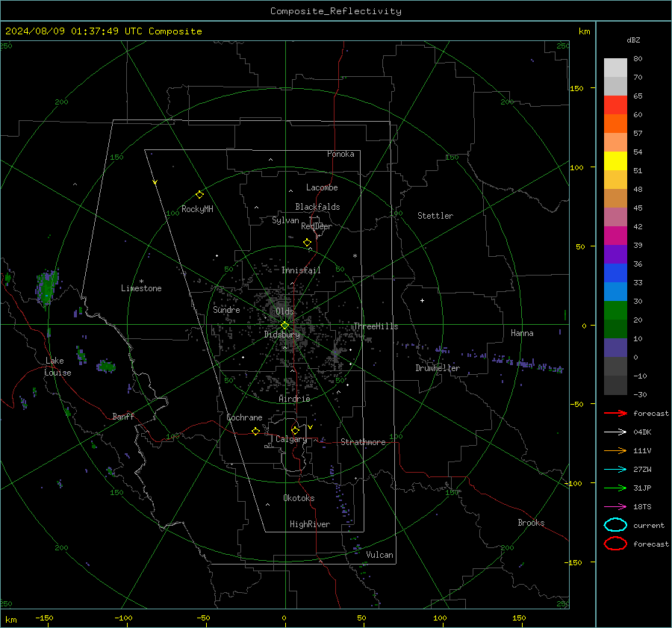Click the Banff label
This screenshot has width=672, height=628.
pyautogui.click(x=123, y=416)
